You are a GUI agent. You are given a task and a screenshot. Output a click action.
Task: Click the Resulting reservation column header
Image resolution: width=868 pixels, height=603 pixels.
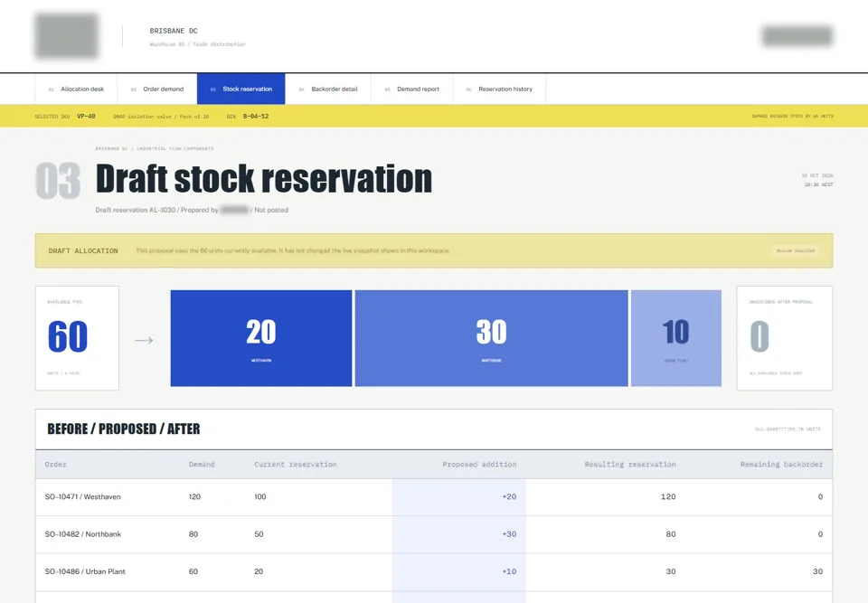(x=630, y=465)
